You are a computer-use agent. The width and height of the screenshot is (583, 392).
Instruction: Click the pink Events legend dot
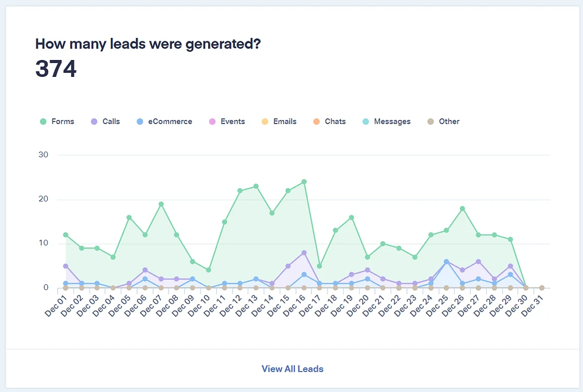point(212,121)
